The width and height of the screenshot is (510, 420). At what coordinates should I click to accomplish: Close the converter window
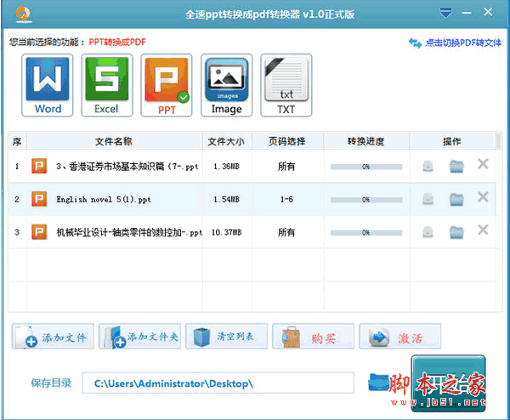[488, 12]
